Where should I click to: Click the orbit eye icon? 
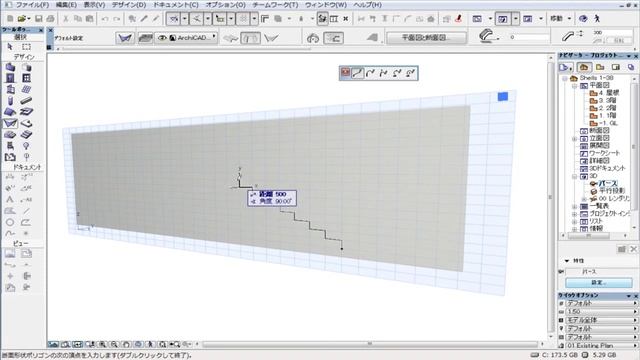point(583,19)
